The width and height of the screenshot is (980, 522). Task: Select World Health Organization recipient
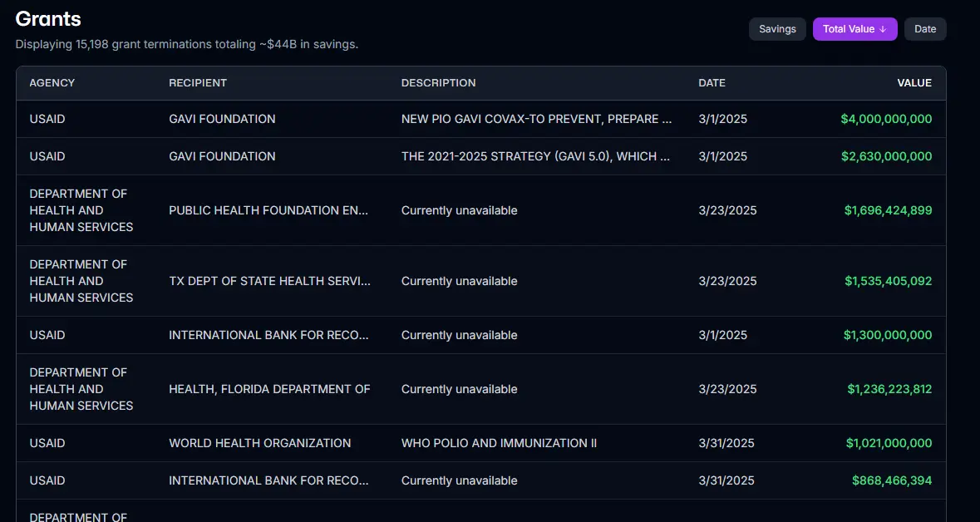[259, 443]
